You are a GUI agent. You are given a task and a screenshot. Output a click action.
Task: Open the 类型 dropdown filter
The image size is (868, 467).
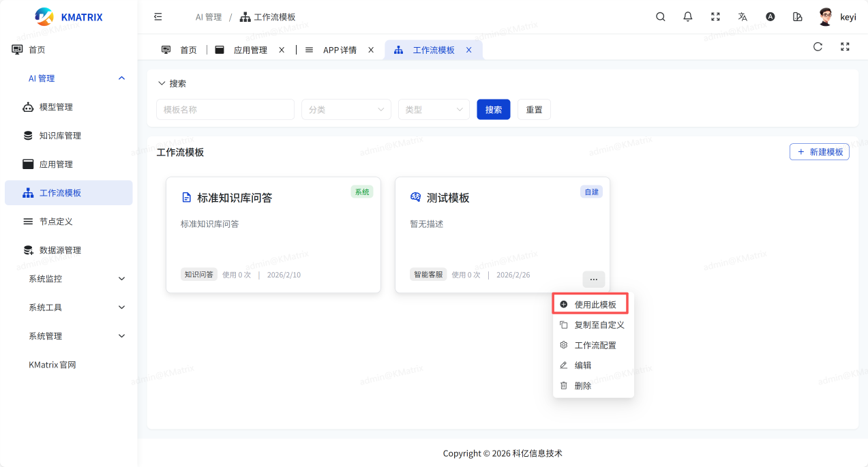[433, 110]
